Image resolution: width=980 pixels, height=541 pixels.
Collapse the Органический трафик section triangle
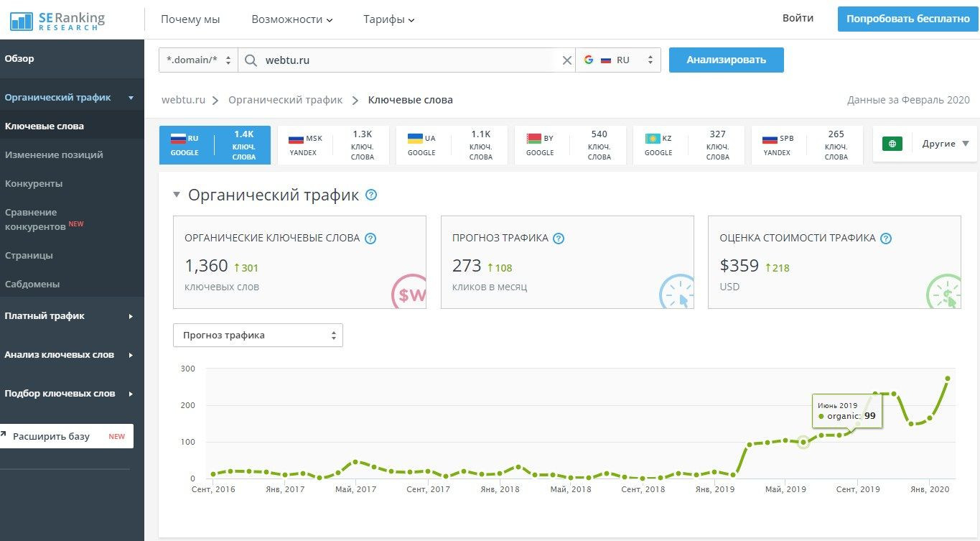[x=177, y=195]
